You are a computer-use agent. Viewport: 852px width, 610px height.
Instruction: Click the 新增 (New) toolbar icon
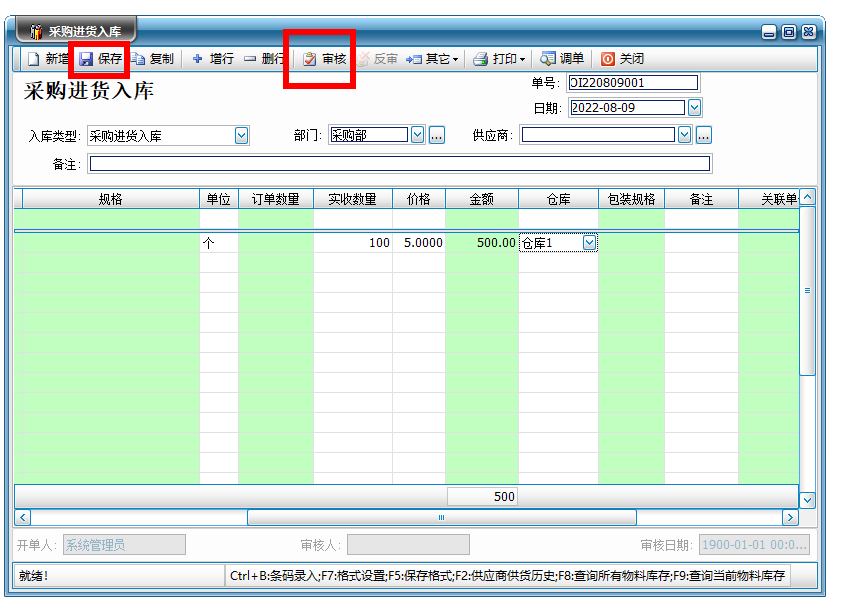pyautogui.click(x=34, y=59)
